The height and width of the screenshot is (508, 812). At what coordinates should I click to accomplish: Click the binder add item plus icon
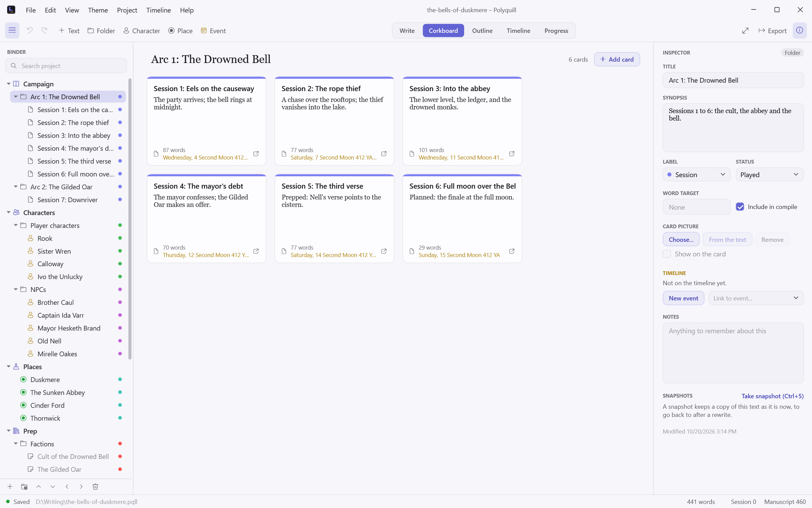[10, 487]
